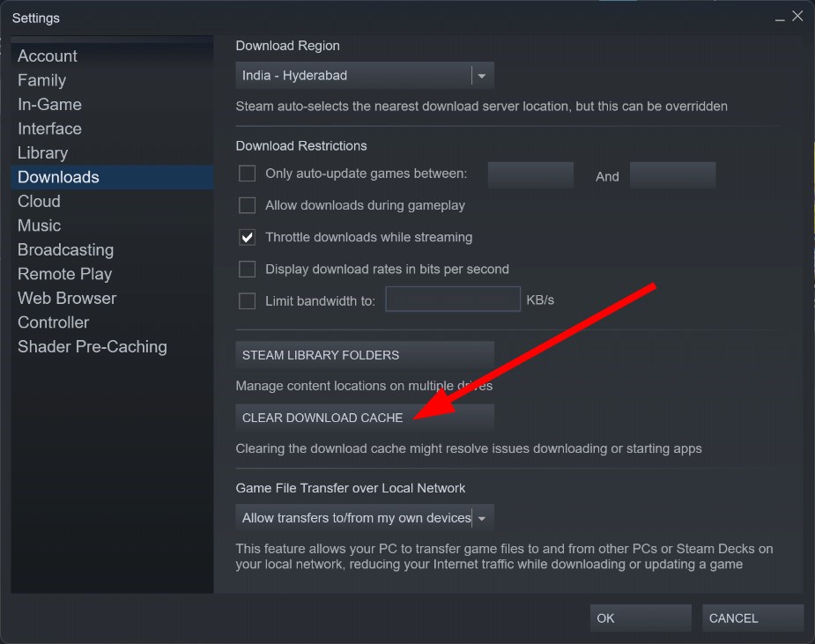The image size is (815, 644).
Task: Check the Limit bandwidth to box
Action: pos(247,301)
